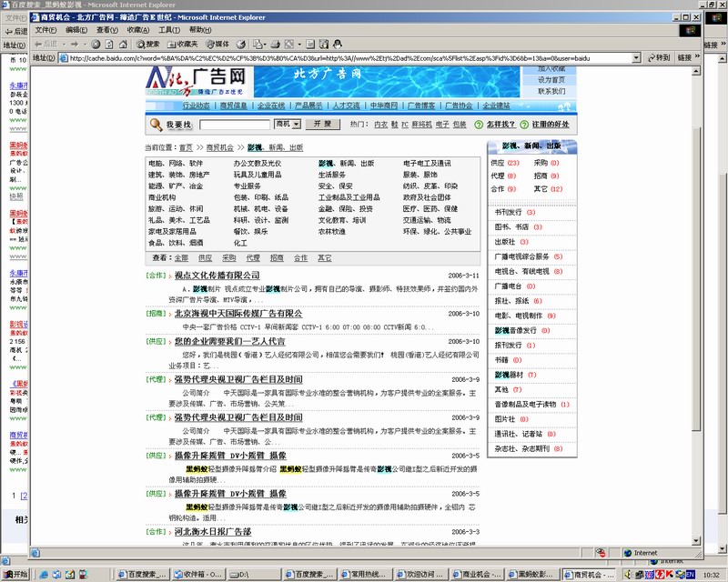Open dropdown arrow next to Forward button
Viewport: 728px width, 582px height.
[85, 45]
